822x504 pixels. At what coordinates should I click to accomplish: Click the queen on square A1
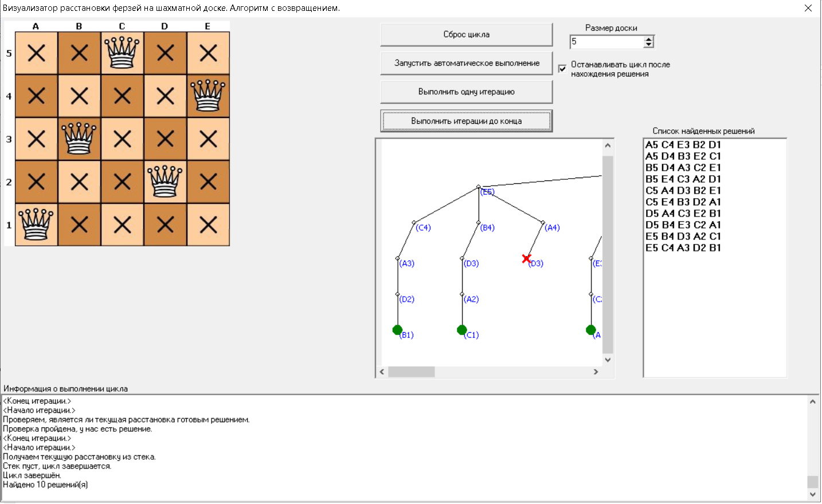(36, 225)
